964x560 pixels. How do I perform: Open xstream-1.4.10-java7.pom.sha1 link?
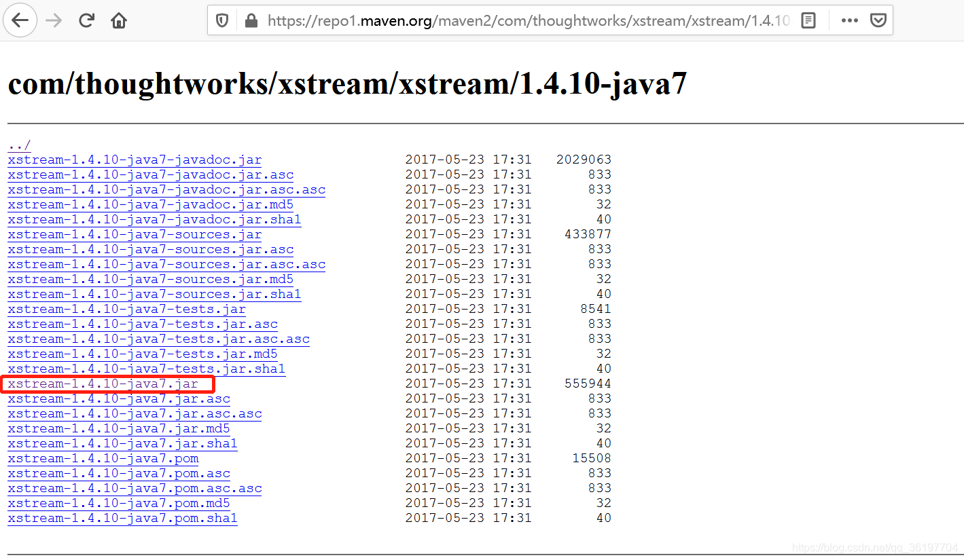coord(123,518)
